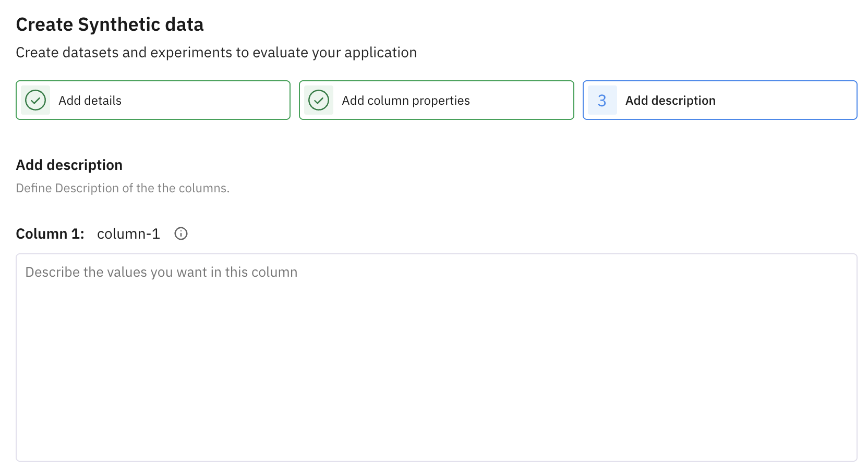Image resolution: width=868 pixels, height=468 pixels.
Task: Click the bold "Add description" section heading
Action: [69, 165]
